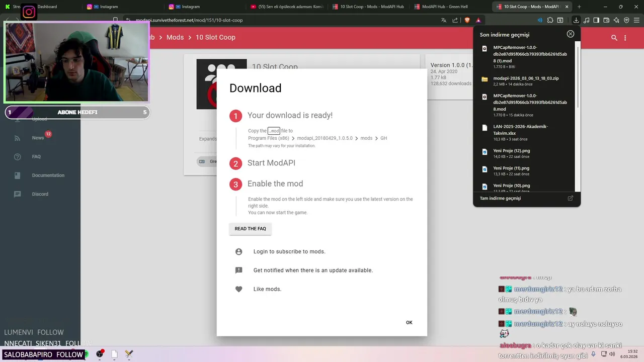Open LAN-2025-2026-Akademik-Takvim.xlsx download
The height and width of the screenshot is (362, 644).
coord(526,132)
